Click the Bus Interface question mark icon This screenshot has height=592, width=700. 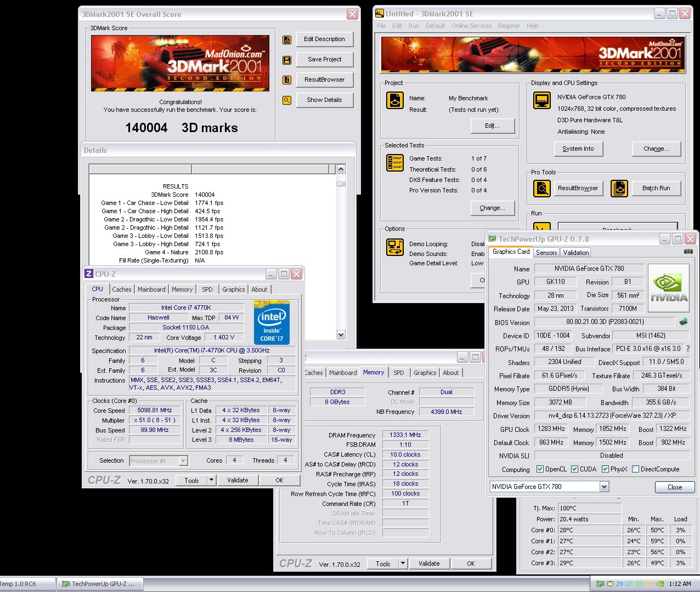pyautogui.click(x=688, y=349)
